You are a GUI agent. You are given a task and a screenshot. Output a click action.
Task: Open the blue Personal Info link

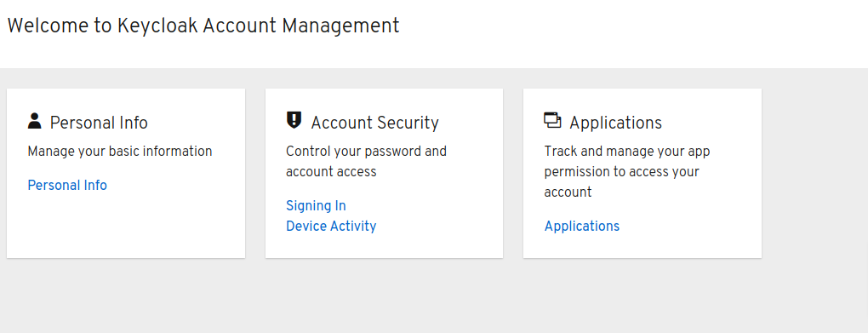click(67, 185)
